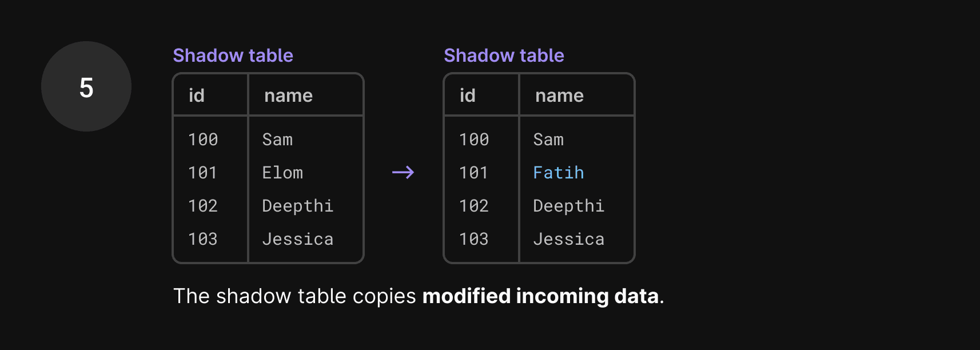Click the highlighted name Fatih
The image size is (980, 350).
559,173
